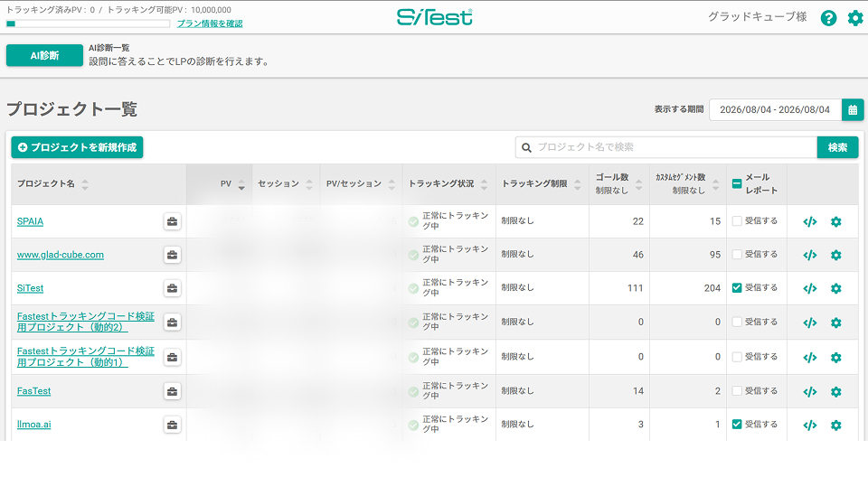This screenshot has height=477, width=868.
Task: Open the help question mark icon
Action: coord(828,18)
